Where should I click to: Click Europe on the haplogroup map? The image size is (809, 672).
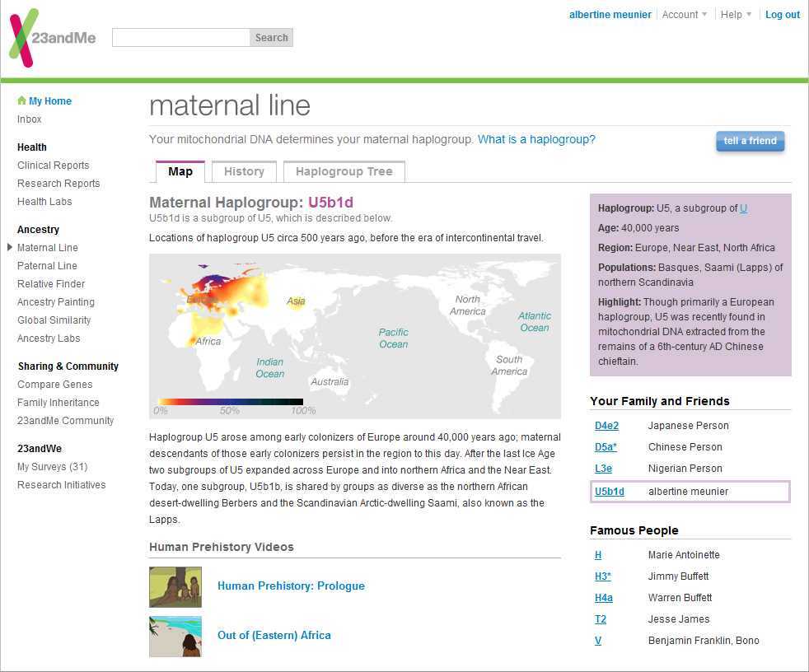[x=203, y=299]
